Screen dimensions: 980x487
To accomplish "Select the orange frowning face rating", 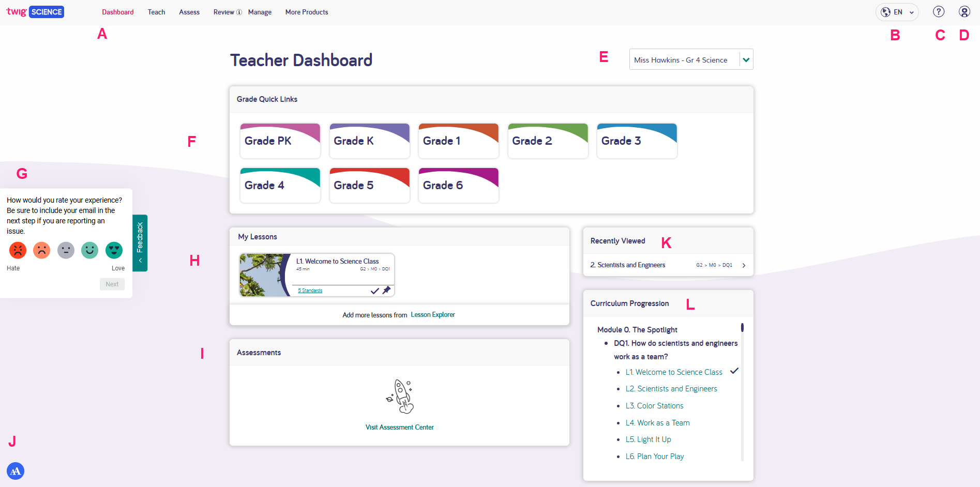I will pyautogui.click(x=42, y=250).
